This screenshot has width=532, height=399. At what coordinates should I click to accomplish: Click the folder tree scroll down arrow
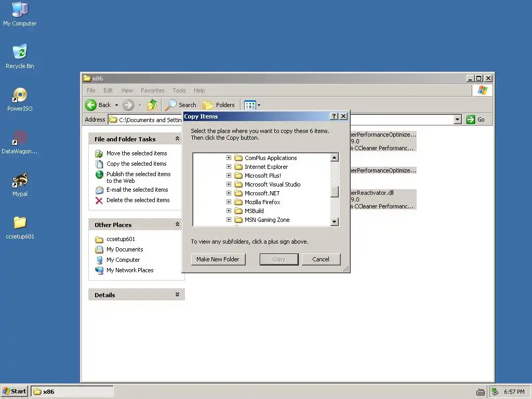(x=335, y=221)
